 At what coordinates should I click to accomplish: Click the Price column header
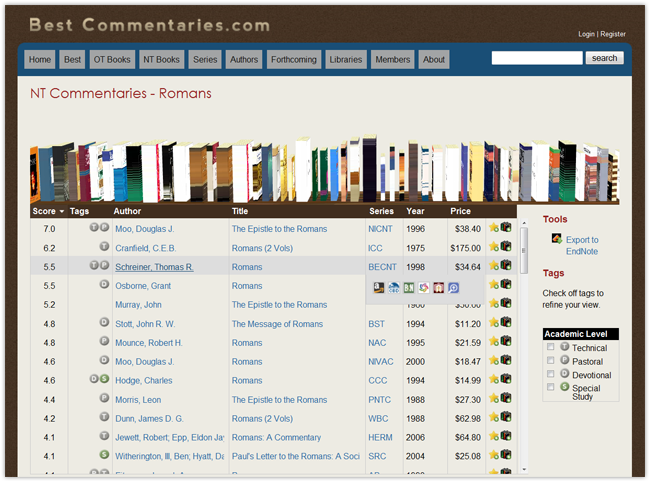[460, 211]
